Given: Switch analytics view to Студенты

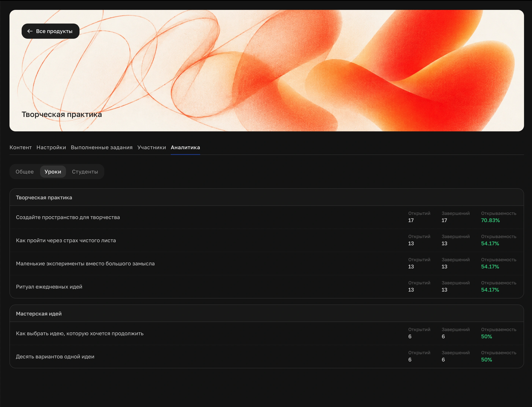Looking at the screenshot, I should [x=85, y=172].
